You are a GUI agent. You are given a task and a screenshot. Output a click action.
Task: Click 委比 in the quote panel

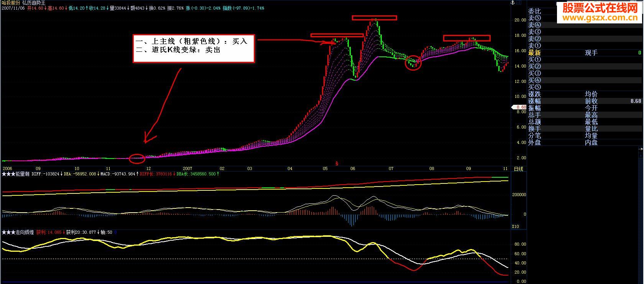tap(535, 11)
